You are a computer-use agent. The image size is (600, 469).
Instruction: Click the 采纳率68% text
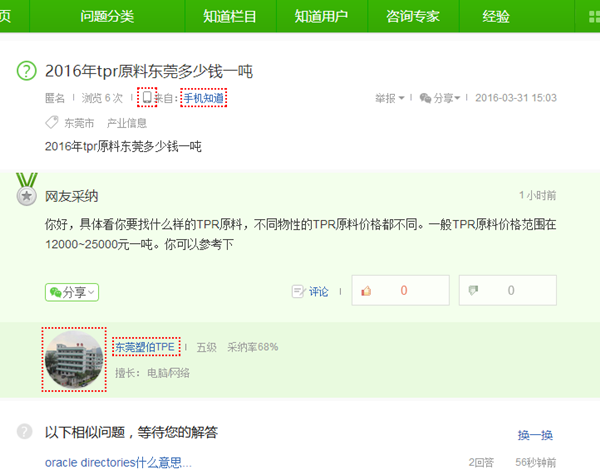253,347
